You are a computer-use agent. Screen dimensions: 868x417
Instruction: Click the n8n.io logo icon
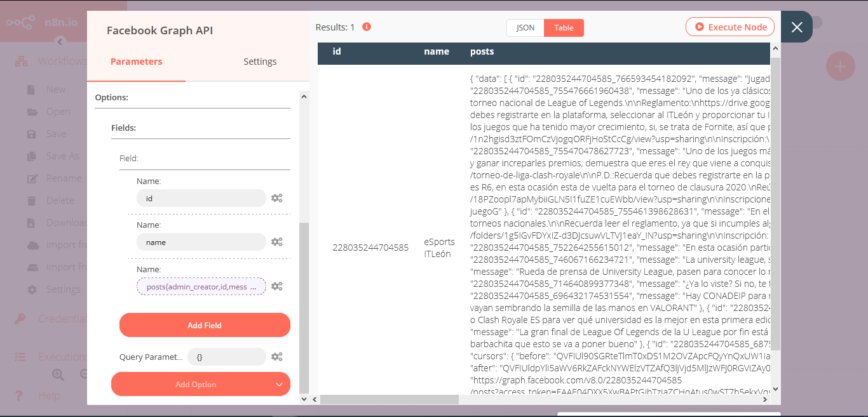coord(20,22)
